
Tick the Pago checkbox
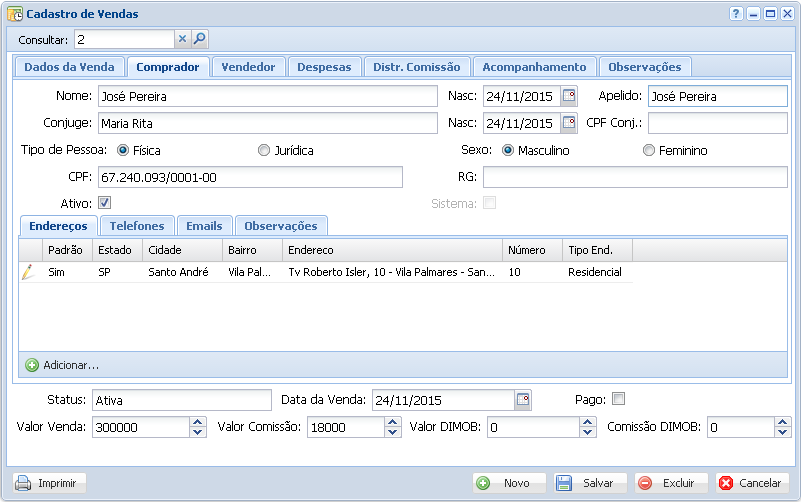click(x=618, y=399)
